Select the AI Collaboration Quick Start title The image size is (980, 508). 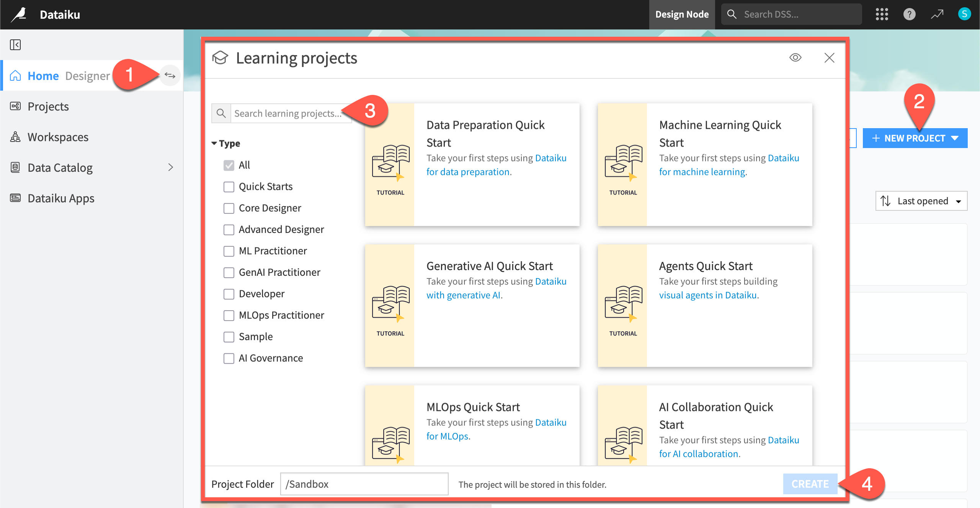click(x=716, y=416)
